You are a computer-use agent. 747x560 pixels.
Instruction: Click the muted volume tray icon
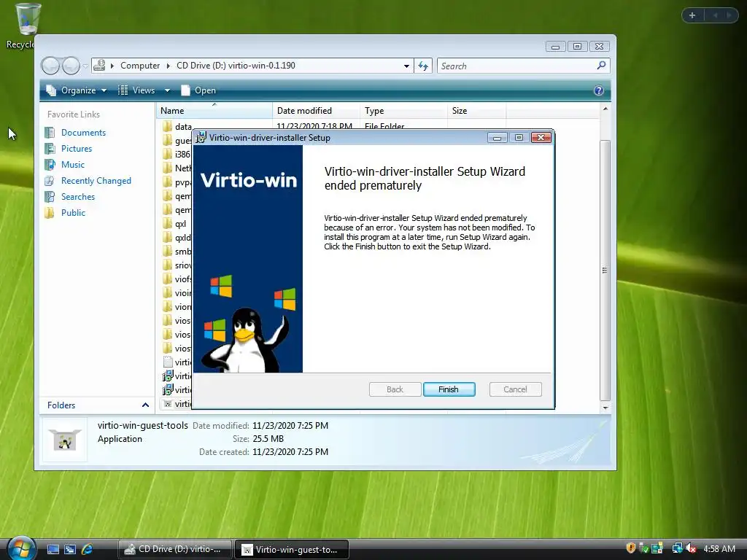coord(691,548)
